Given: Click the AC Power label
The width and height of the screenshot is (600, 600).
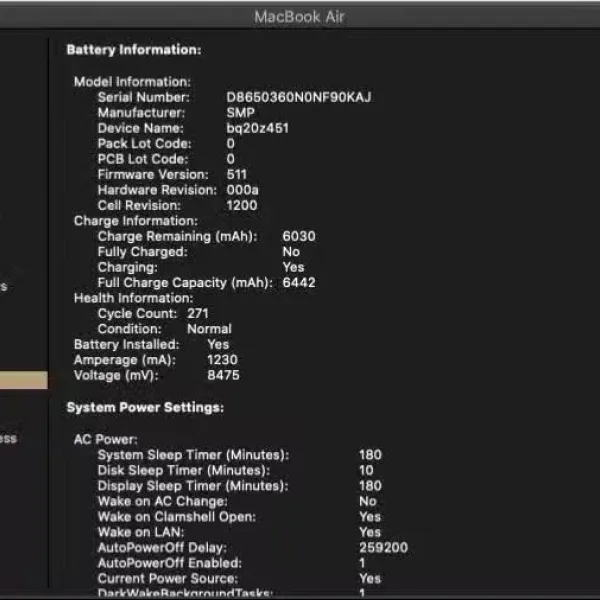Looking at the screenshot, I should coord(105,439).
